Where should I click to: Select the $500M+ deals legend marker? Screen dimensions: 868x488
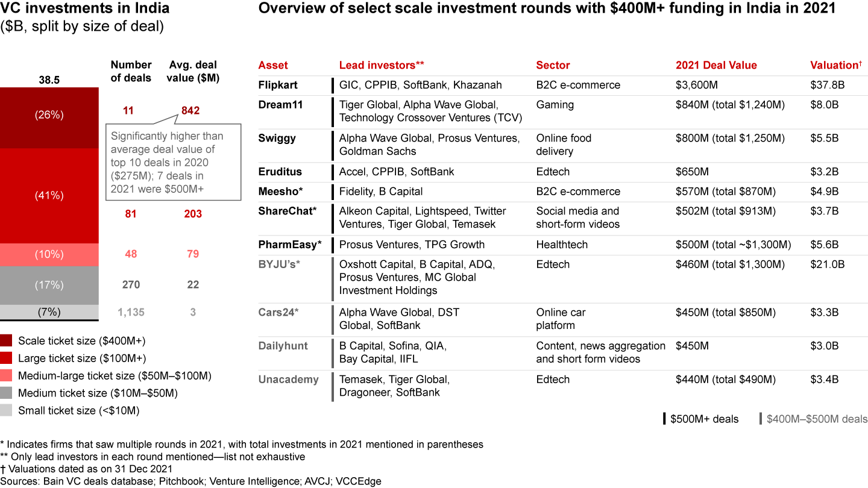coord(664,419)
